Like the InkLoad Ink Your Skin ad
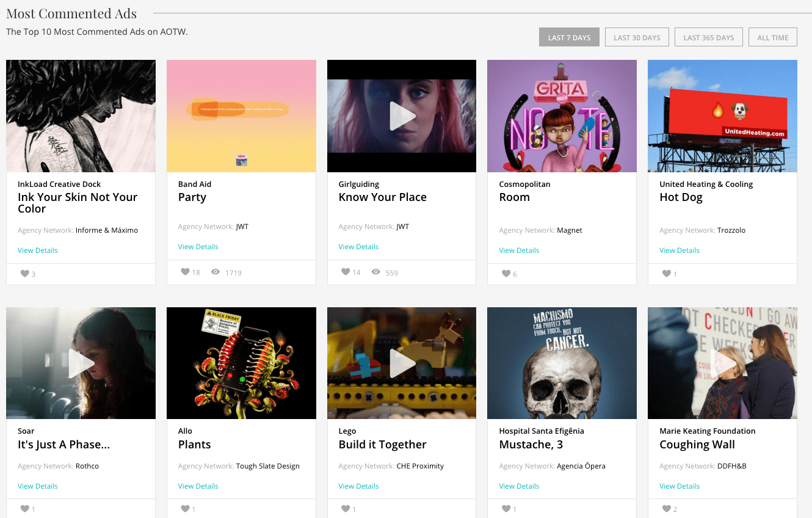812x518 pixels. pos(25,274)
